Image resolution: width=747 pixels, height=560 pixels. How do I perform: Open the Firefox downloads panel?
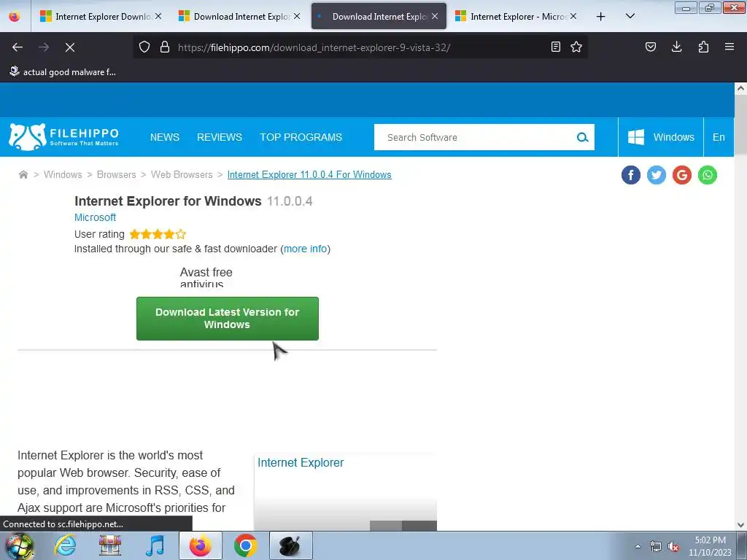(x=676, y=47)
